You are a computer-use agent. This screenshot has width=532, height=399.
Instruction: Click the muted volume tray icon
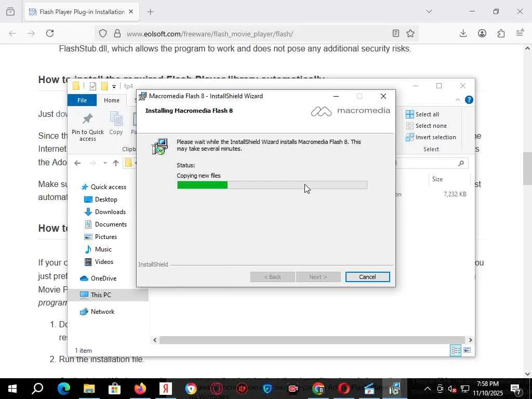click(453, 389)
